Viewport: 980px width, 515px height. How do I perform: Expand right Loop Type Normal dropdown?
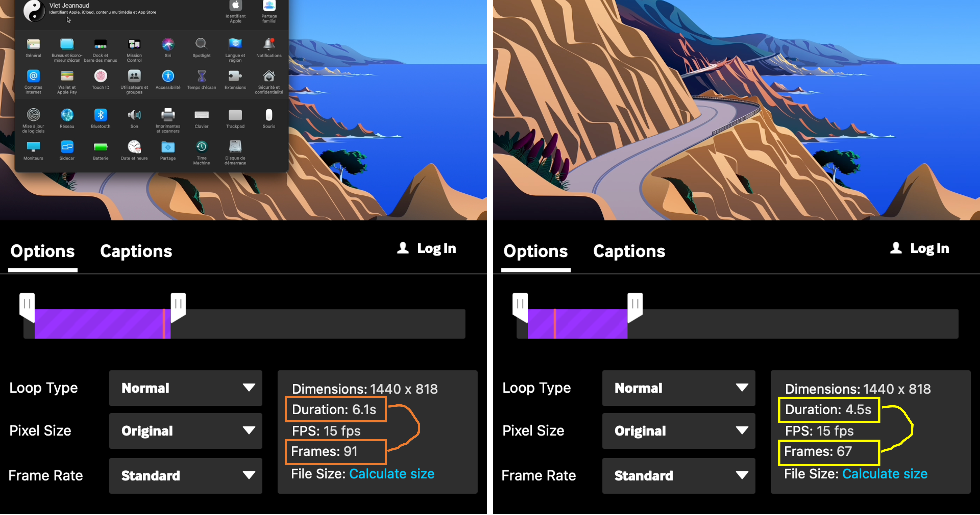pyautogui.click(x=678, y=388)
